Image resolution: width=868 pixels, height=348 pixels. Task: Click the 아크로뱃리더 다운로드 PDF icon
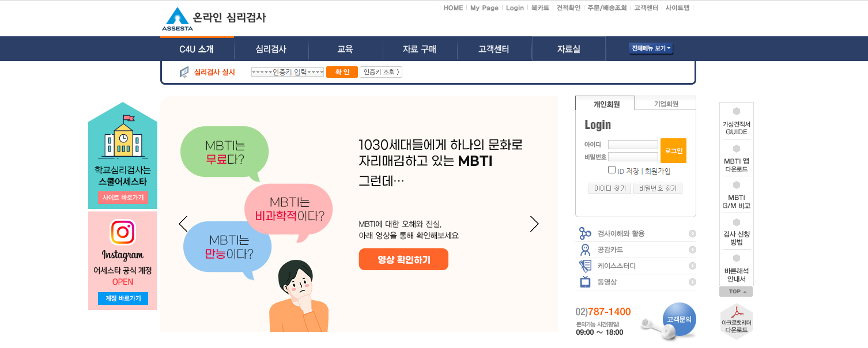[736, 320]
